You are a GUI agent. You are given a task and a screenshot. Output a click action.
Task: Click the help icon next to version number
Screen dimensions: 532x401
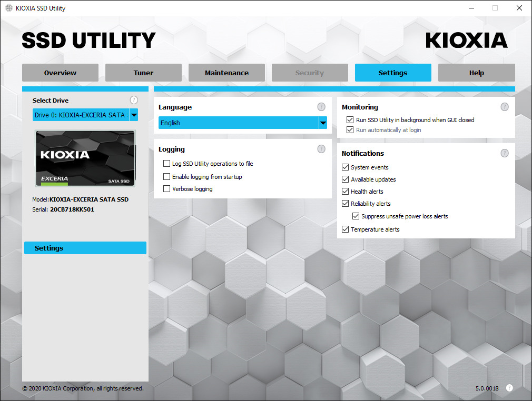(x=509, y=388)
